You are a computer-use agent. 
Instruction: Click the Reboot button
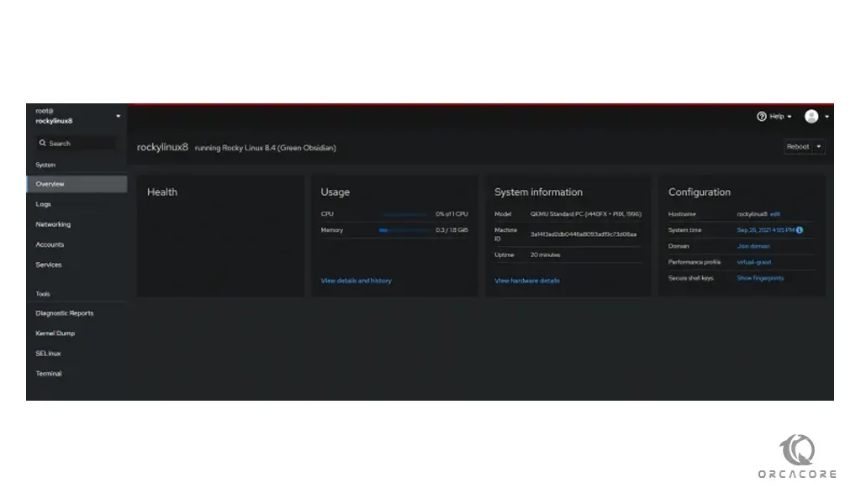coord(798,146)
